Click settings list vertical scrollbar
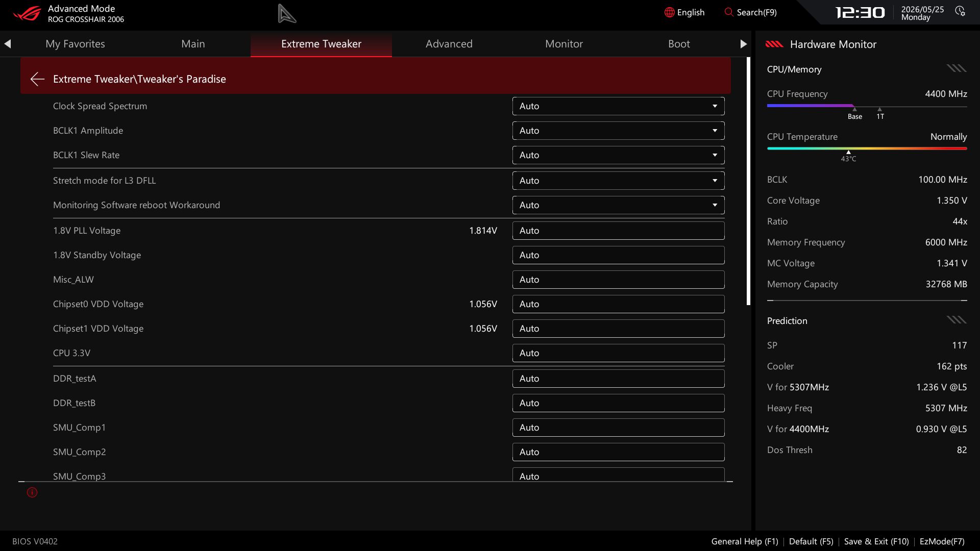The image size is (980, 551). 748,181
